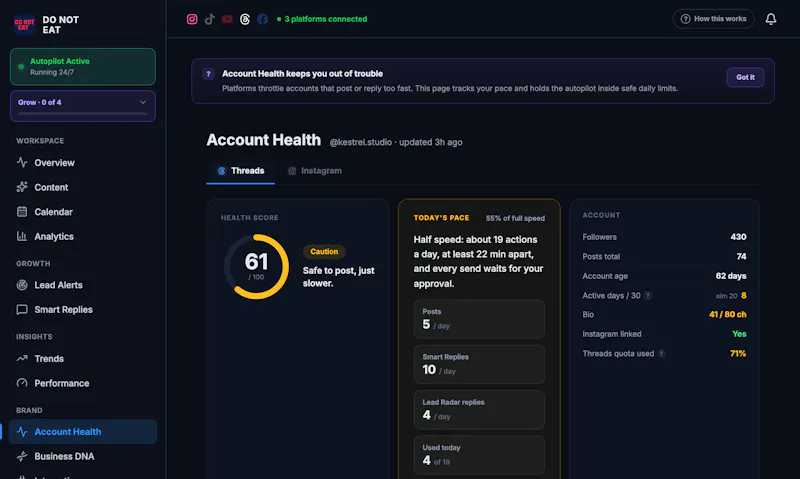Click the 55% of full speed label
The image size is (800, 479).
pyautogui.click(x=515, y=218)
